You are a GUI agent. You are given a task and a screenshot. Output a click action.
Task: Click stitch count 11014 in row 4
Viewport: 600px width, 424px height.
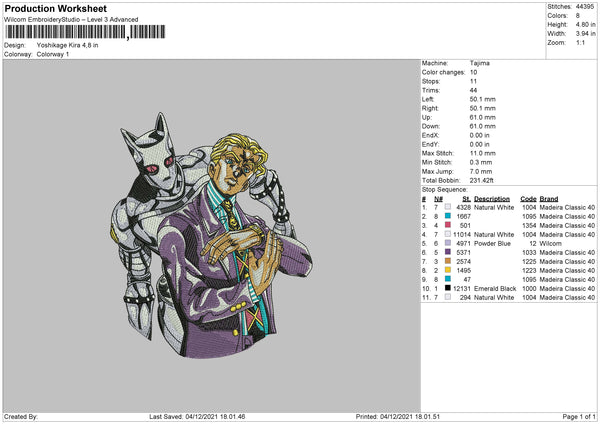[x=462, y=235]
